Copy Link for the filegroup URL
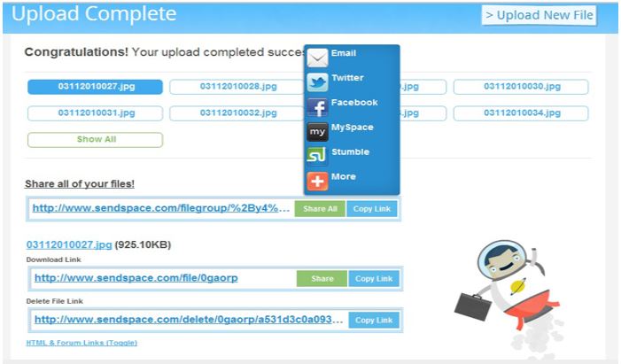The width and height of the screenshot is (621, 364). click(x=372, y=209)
